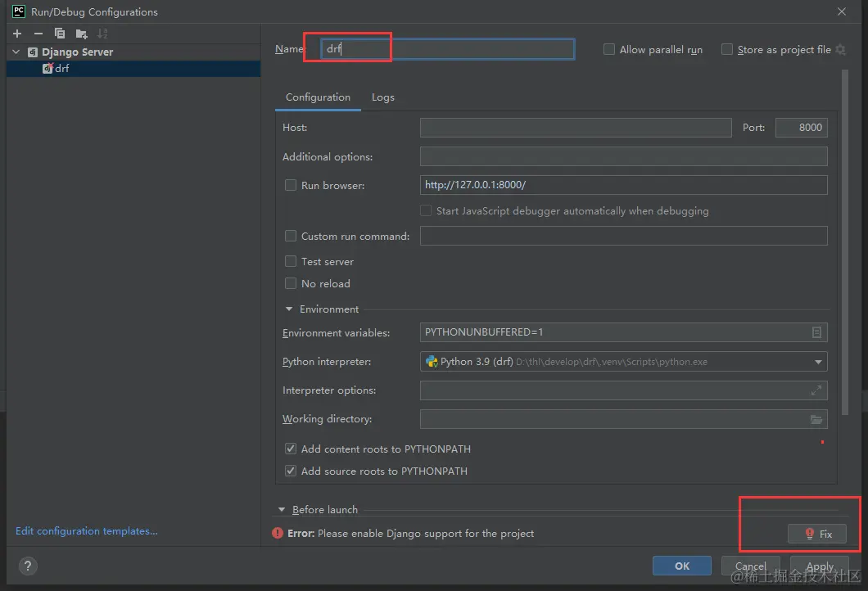Switch to the Logs tab

click(383, 97)
